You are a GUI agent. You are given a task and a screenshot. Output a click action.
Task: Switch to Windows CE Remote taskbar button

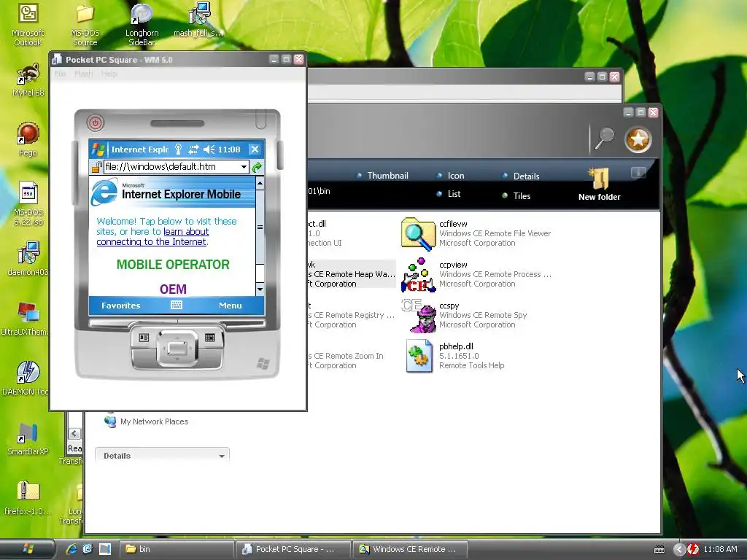(410, 549)
